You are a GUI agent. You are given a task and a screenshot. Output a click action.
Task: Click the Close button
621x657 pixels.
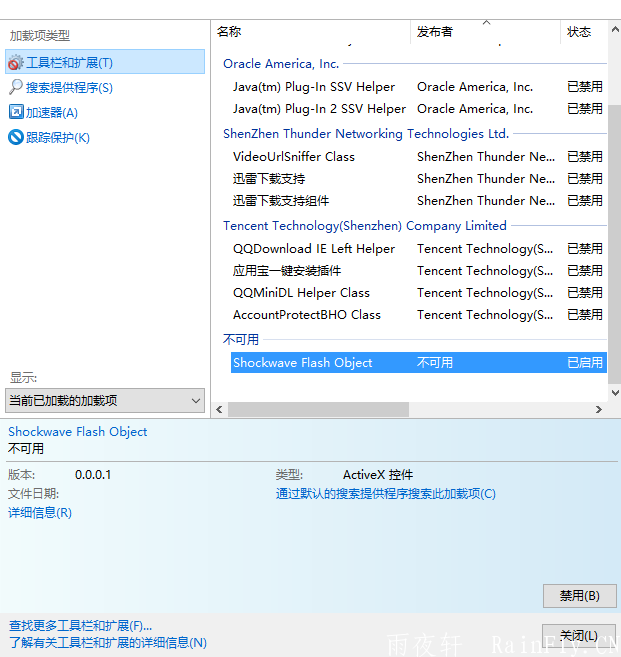tap(579, 636)
